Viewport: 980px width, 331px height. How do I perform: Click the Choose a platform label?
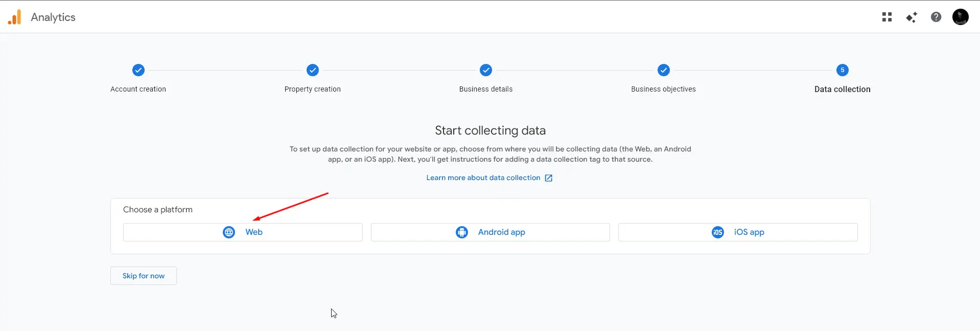click(158, 210)
